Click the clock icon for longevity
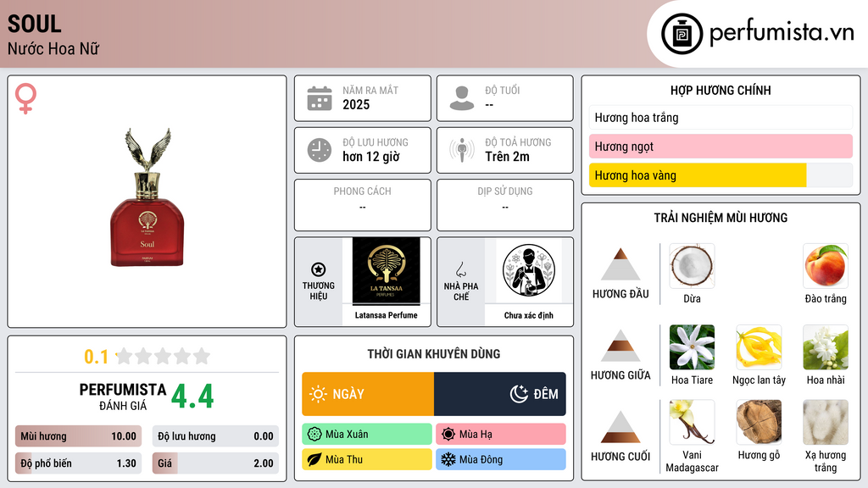The height and width of the screenshot is (488, 868). (320, 150)
